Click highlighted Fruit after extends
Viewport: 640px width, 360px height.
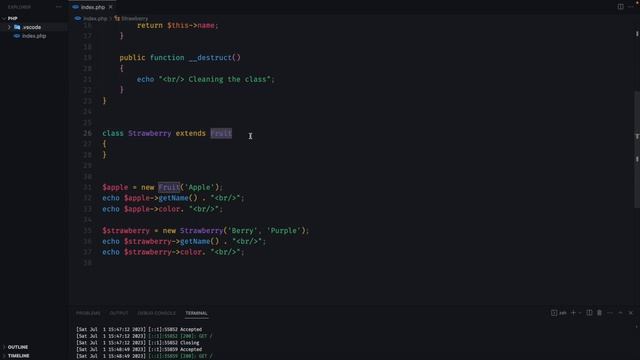(x=221, y=133)
